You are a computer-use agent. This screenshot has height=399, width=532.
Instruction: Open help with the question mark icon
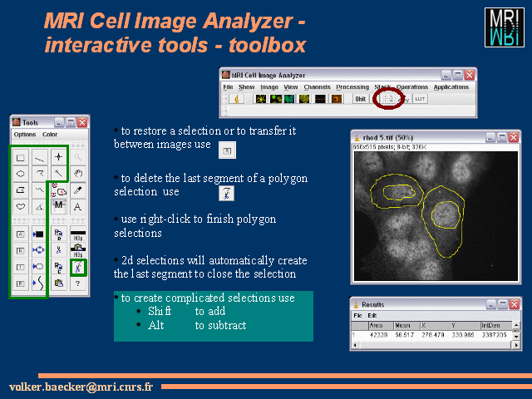click(x=78, y=283)
